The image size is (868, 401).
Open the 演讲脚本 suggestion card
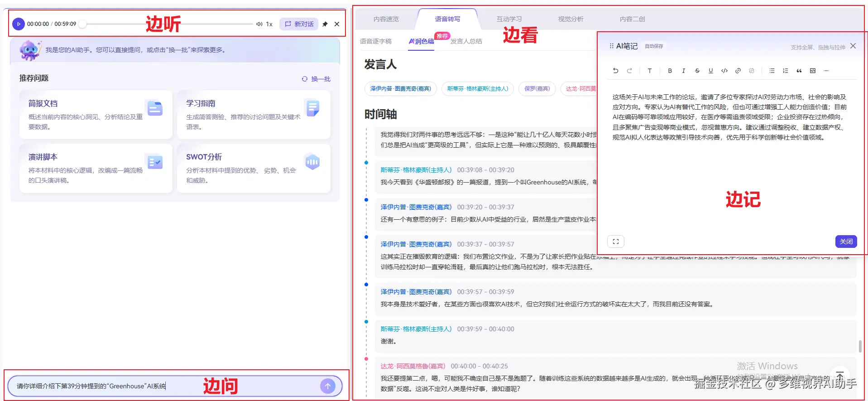point(96,168)
